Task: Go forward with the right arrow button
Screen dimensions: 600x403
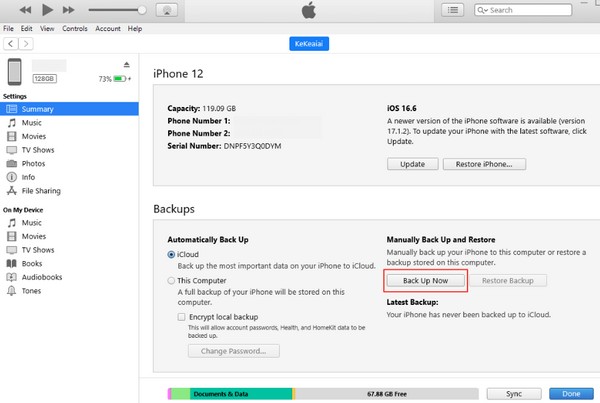Action: (26, 44)
